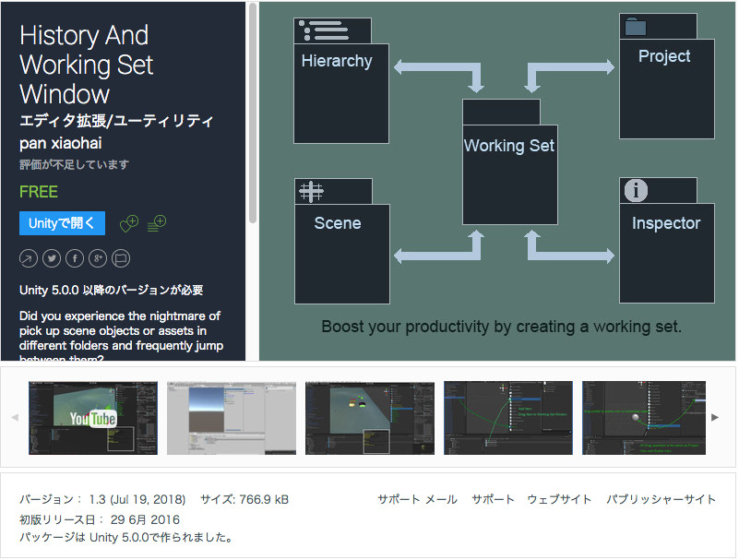739x560 pixels.
Task: Click the 'Unityで開く' button
Action: point(62,223)
